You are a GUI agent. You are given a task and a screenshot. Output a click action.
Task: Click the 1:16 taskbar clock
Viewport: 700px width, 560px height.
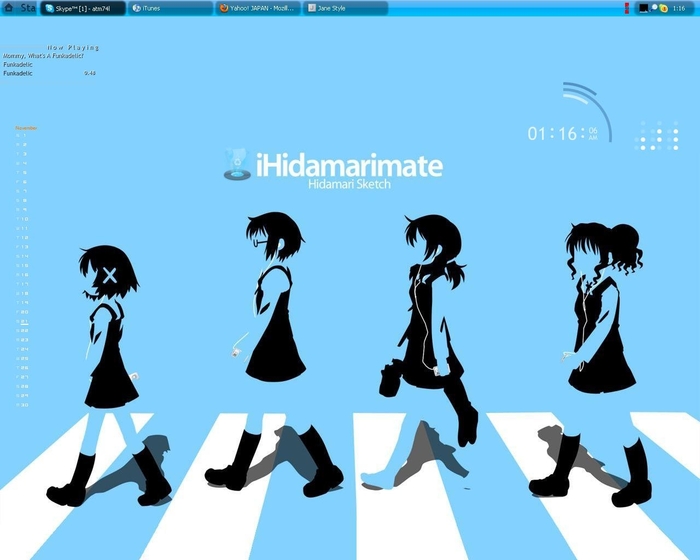[679, 8]
